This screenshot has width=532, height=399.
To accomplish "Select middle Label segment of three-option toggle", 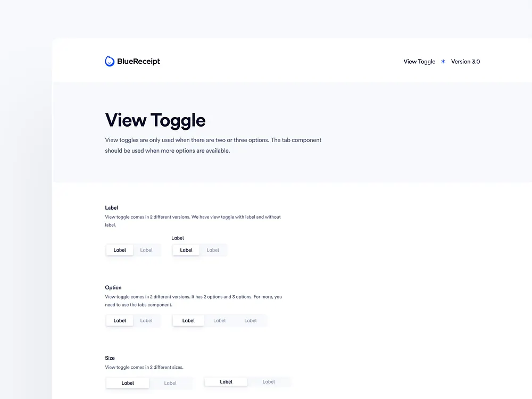I will 219,320.
